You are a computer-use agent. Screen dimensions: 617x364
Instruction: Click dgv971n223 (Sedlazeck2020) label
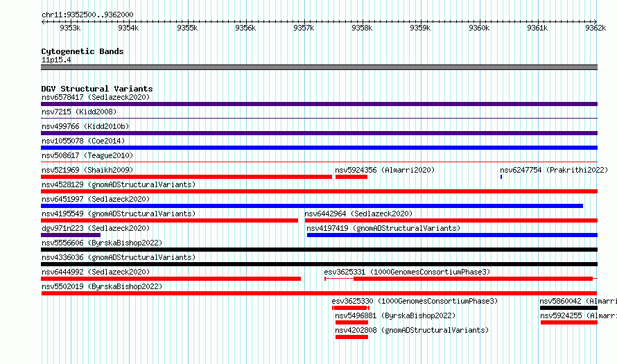pos(96,228)
